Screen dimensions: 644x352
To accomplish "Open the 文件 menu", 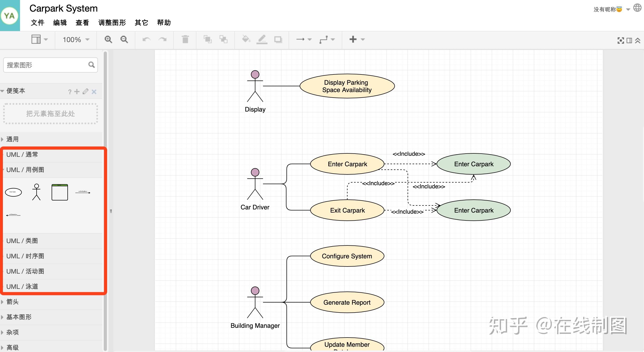I will point(37,23).
